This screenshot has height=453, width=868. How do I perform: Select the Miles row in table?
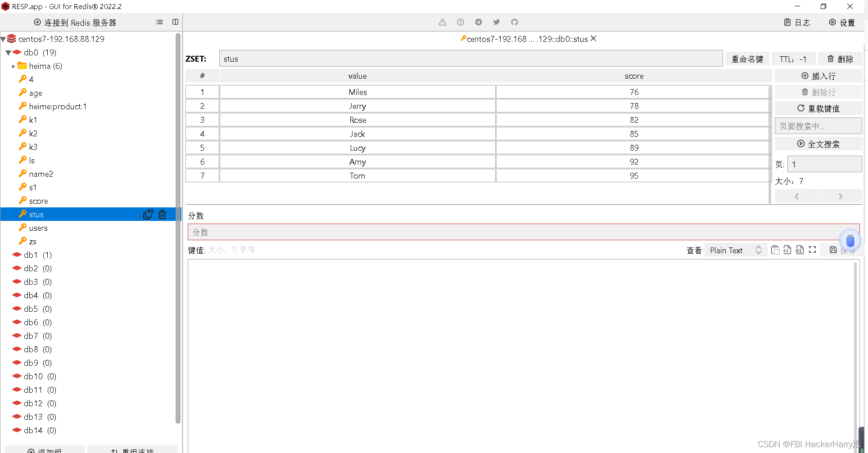click(478, 92)
